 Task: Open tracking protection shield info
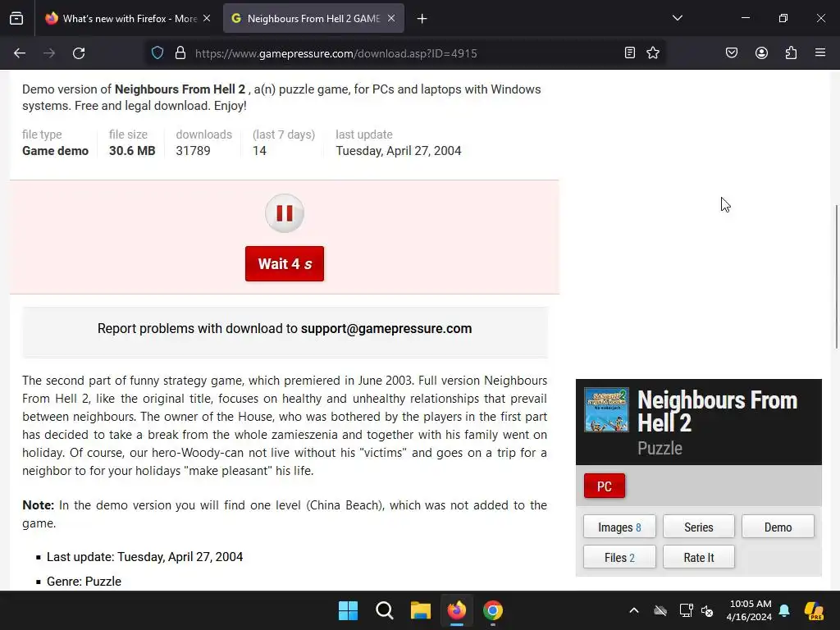pos(157,53)
